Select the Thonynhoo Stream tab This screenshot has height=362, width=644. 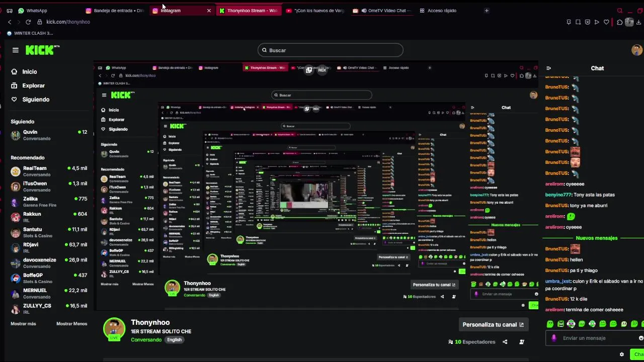(x=249, y=11)
